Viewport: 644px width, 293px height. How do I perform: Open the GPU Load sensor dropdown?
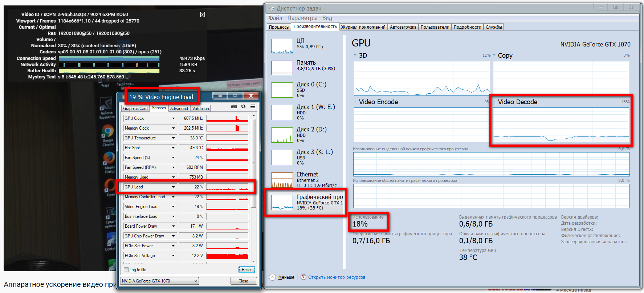click(x=173, y=187)
